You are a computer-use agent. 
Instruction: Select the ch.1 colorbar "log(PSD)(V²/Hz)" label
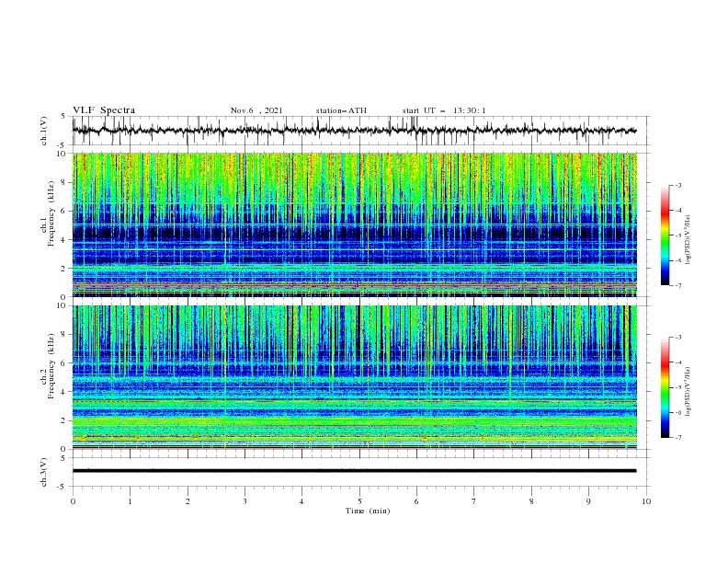[x=688, y=240]
